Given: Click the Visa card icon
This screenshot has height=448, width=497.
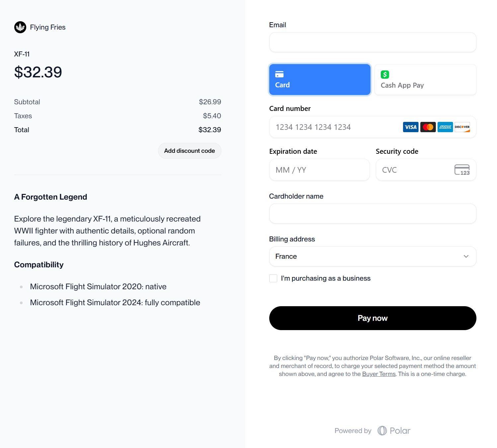Looking at the screenshot, I should click(411, 127).
